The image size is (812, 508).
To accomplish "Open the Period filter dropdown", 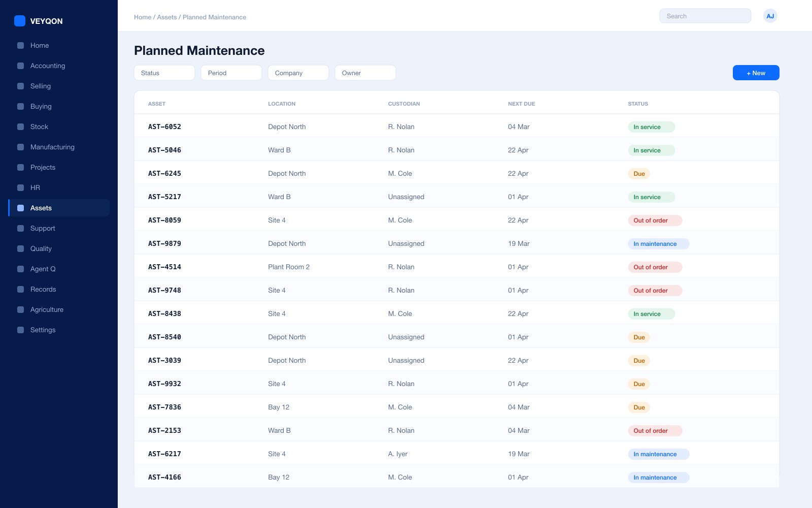I will pos(231,73).
